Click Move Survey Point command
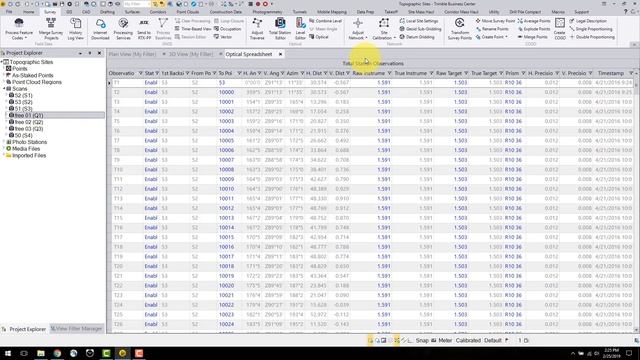Screen dimensions: 640x360 [x=495, y=21]
